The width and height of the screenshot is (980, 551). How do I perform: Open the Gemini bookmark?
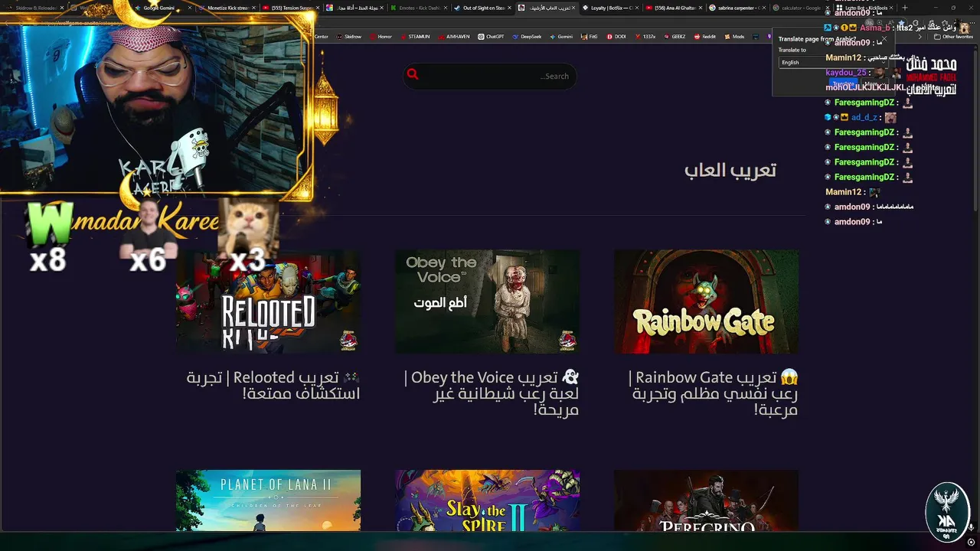tap(560, 36)
